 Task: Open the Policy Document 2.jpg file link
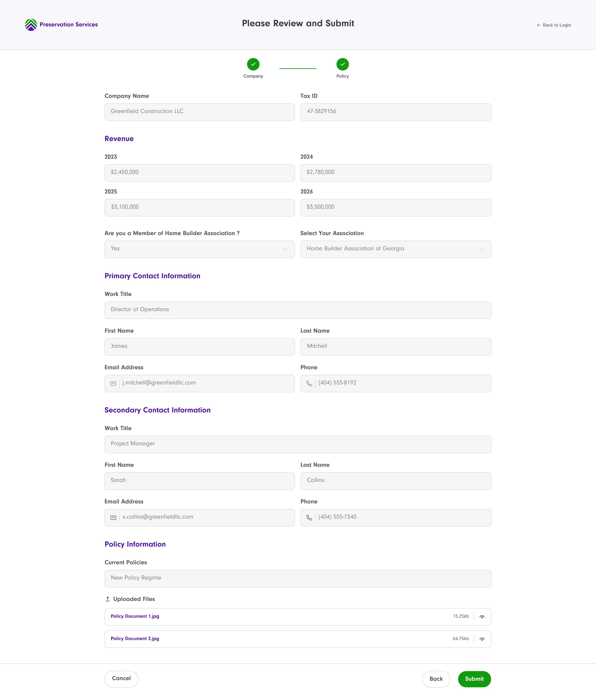(x=135, y=639)
